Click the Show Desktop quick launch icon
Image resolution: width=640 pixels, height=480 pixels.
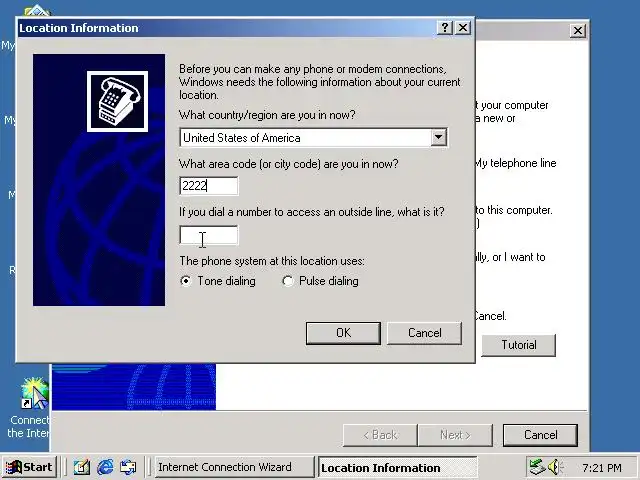tap(82, 467)
